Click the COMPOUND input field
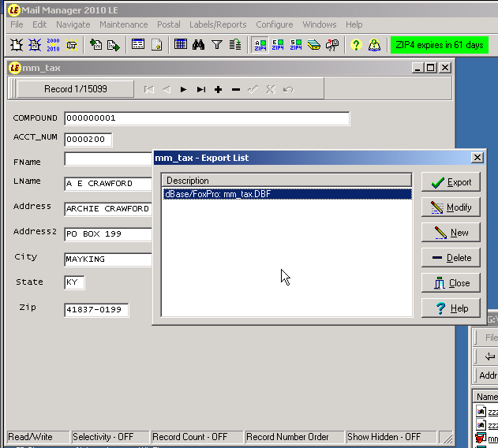This screenshot has height=448, width=498. [x=207, y=118]
